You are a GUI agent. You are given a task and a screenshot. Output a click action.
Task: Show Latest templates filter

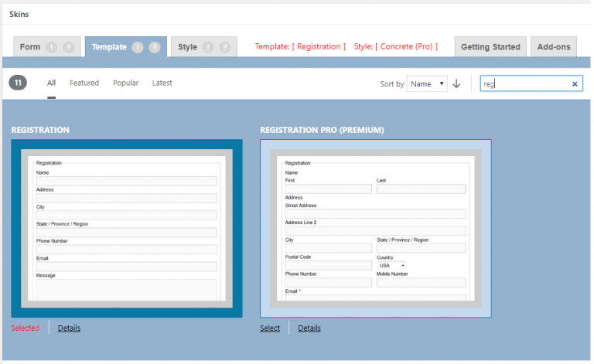tap(162, 83)
